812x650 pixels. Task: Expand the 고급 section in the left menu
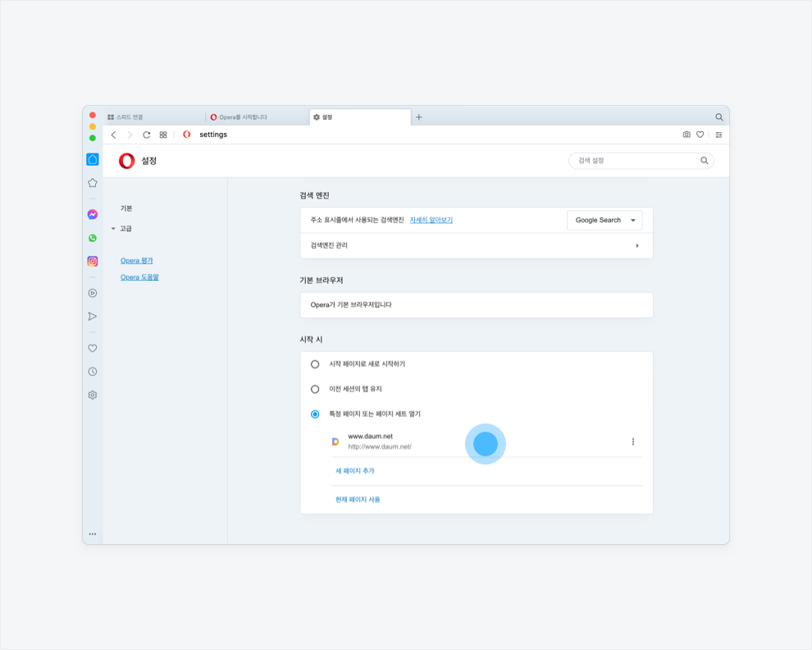point(122,229)
